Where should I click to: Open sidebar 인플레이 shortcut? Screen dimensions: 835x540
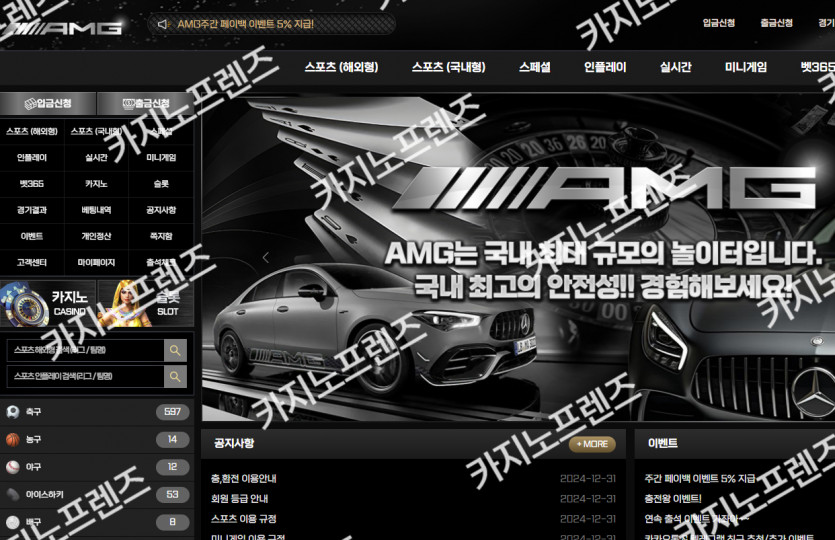[x=32, y=158]
